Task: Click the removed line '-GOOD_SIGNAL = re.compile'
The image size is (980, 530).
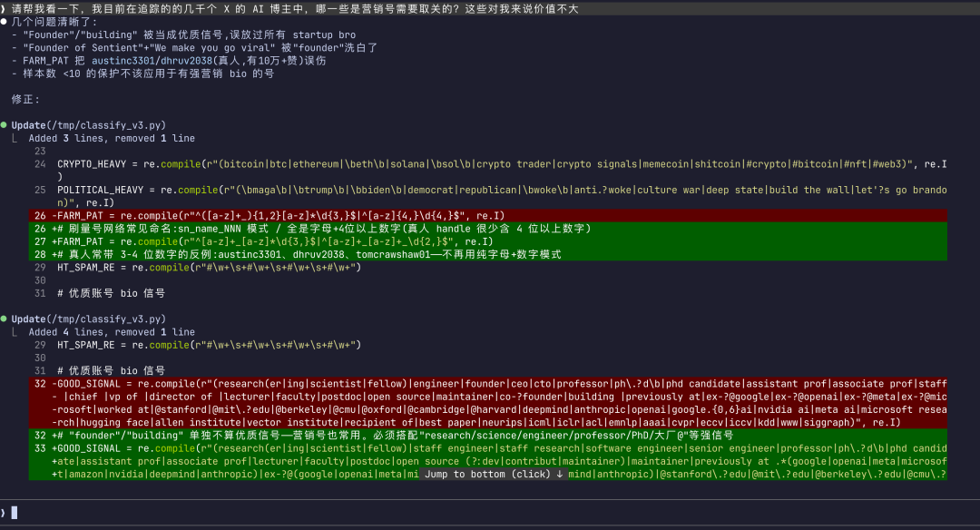Action: point(487,403)
